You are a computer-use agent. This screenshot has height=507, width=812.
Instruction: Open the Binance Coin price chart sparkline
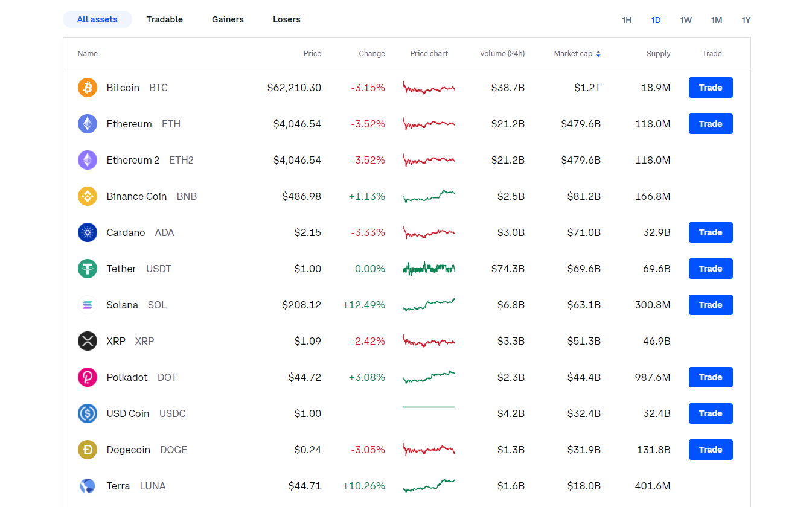coord(429,196)
